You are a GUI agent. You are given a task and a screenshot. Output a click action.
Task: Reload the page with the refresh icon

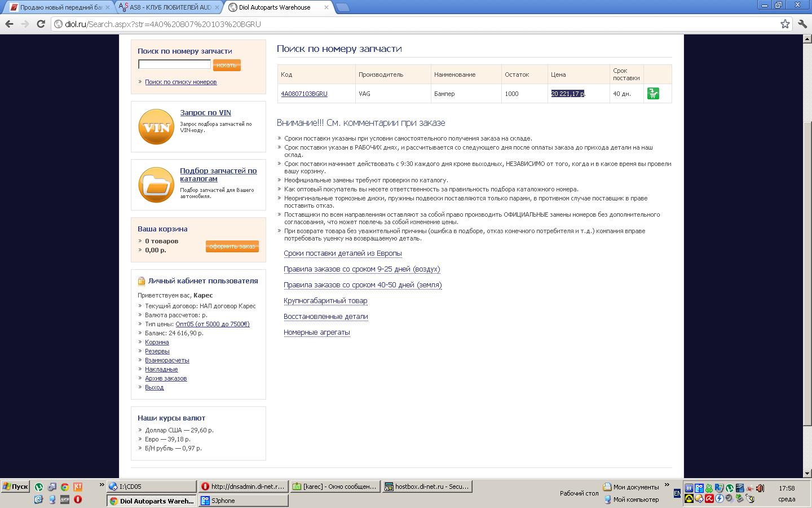[x=41, y=24]
